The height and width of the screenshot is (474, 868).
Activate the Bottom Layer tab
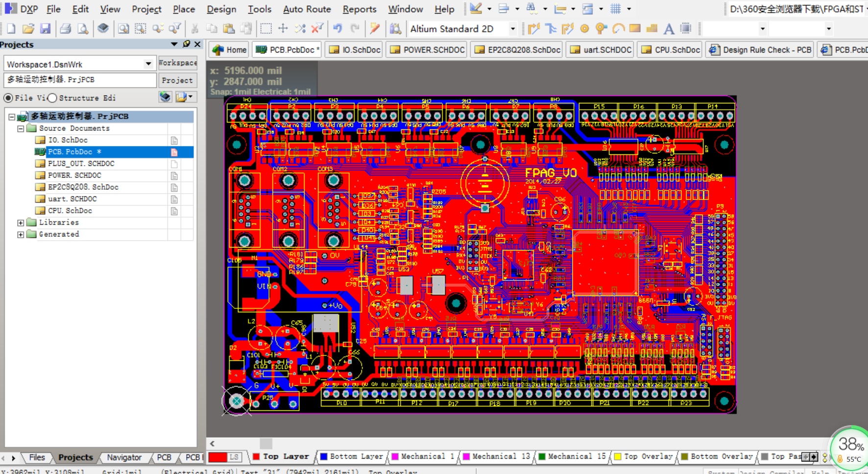click(351, 456)
